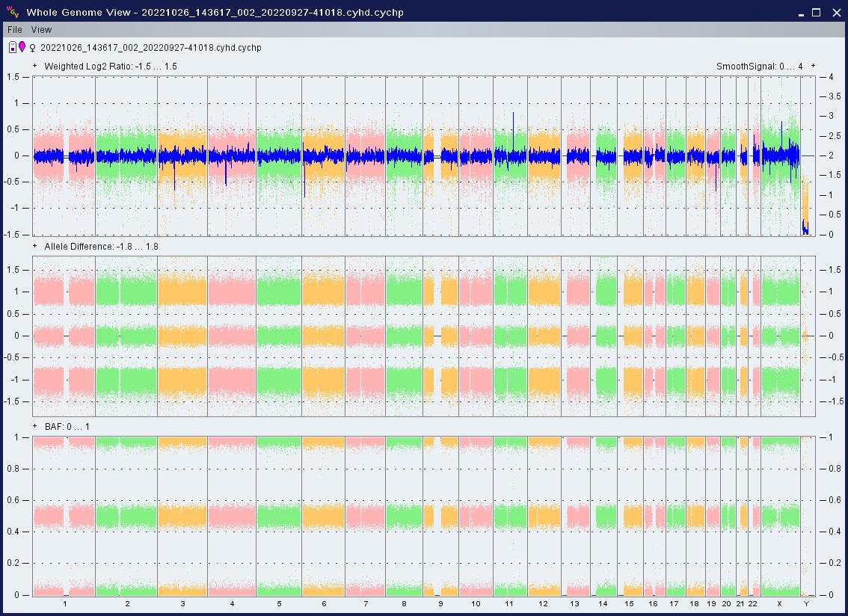The height and width of the screenshot is (616, 848).
Task: Click the Weighted Log2 Ratio range label
Action: point(111,67)
